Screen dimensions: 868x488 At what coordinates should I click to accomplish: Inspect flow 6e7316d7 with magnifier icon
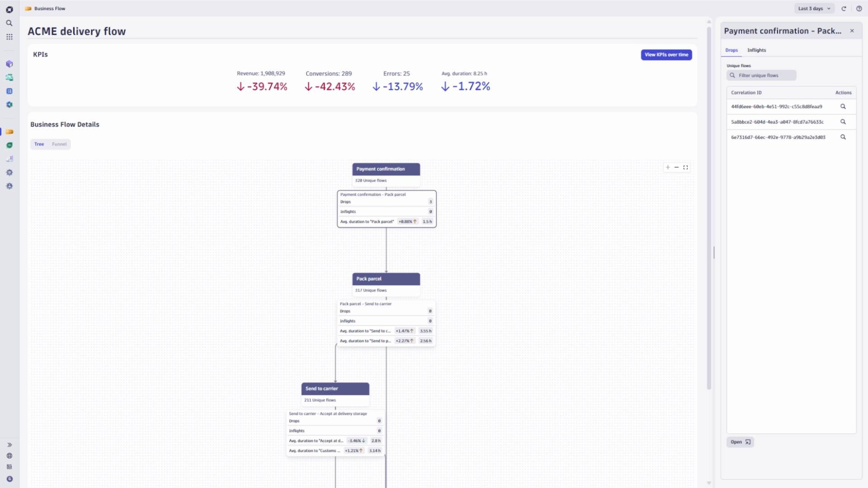843,137
